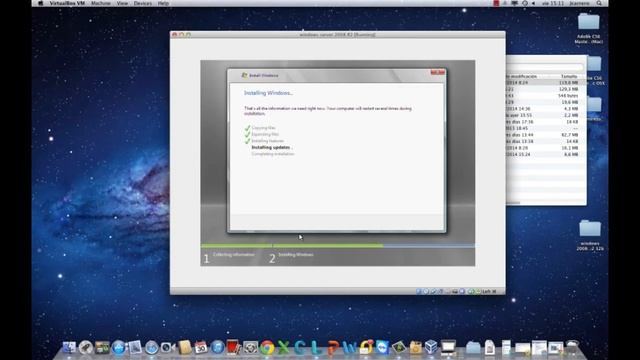
Task: Click the installation progress bar
Action: [338, 246]
